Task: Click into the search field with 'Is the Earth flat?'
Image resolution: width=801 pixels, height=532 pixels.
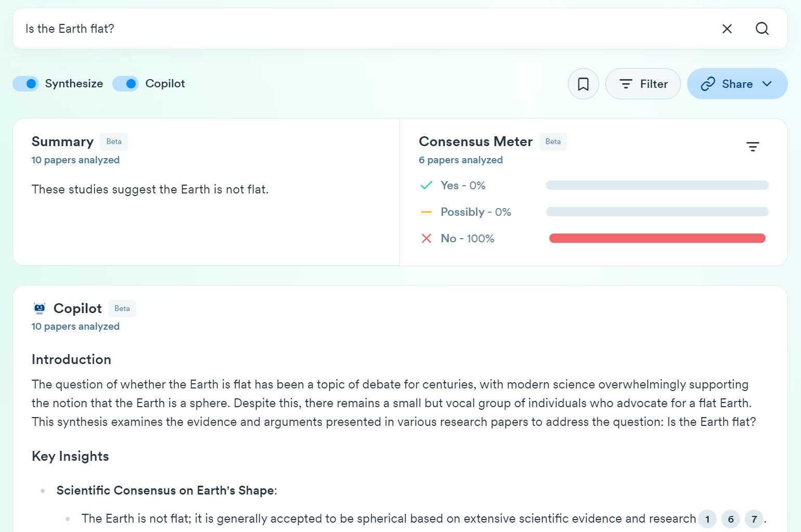Action: [x=364, y=29]
